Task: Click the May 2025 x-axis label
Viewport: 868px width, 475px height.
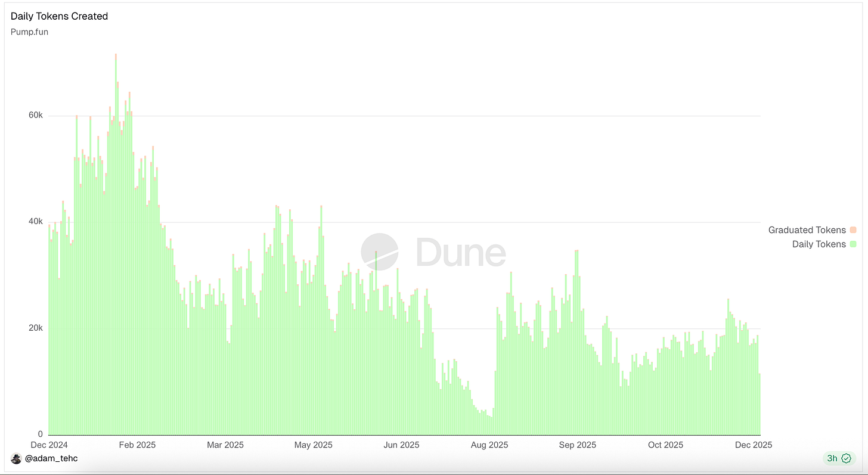Action: 314,445
